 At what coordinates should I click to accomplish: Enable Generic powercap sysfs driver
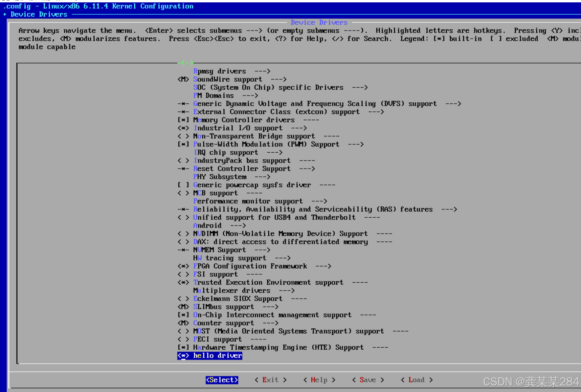tap(183, 185)
